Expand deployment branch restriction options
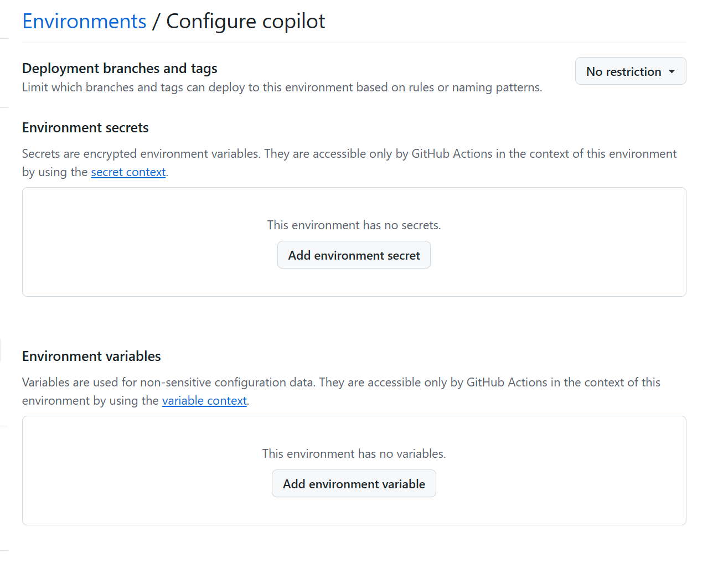Viewport: 728px width, 568px height. click(630, 71)
